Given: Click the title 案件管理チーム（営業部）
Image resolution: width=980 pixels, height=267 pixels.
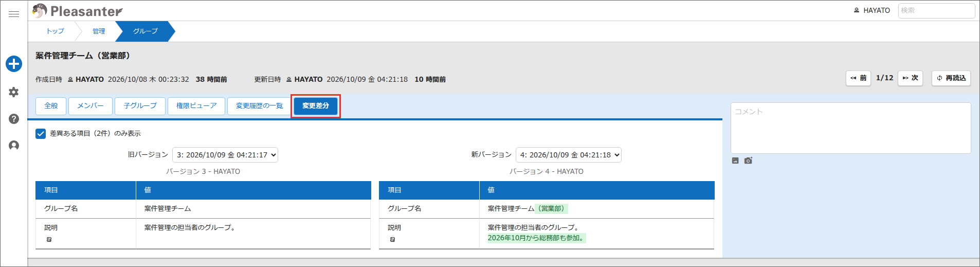Looking at the screenshot, I should (83, 56).
